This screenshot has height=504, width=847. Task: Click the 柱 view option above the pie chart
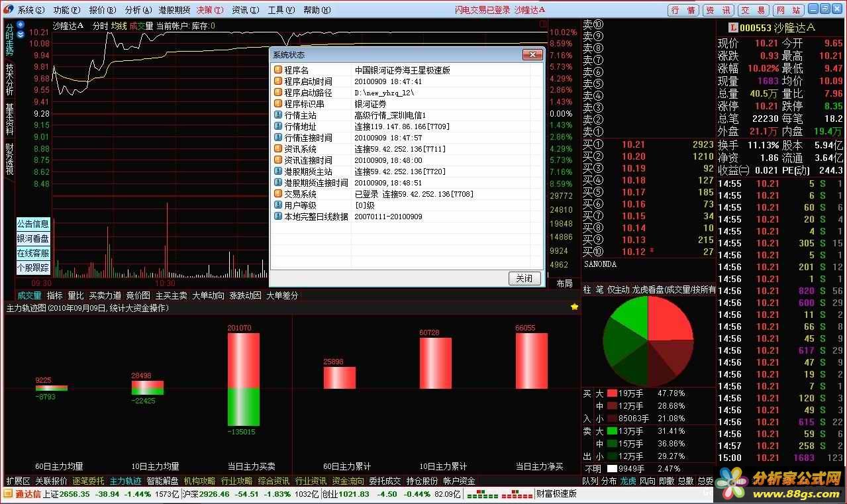587,289
